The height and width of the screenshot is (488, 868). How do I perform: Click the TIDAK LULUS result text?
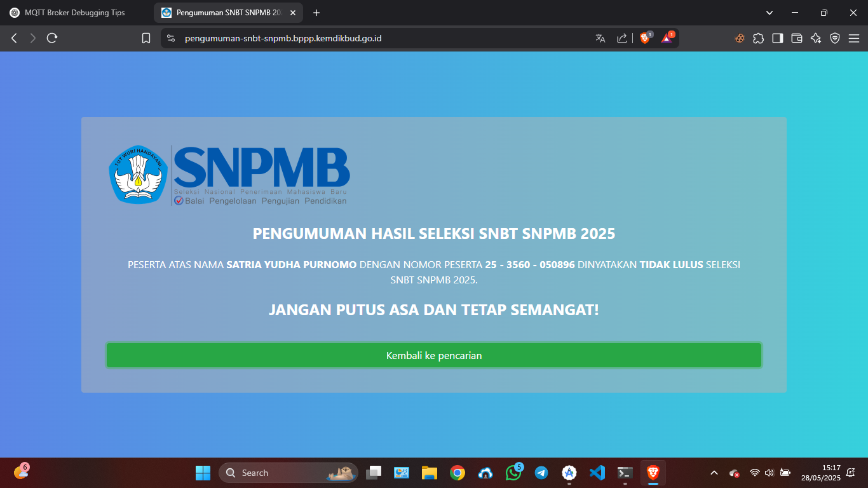click(x=671, y=264)
